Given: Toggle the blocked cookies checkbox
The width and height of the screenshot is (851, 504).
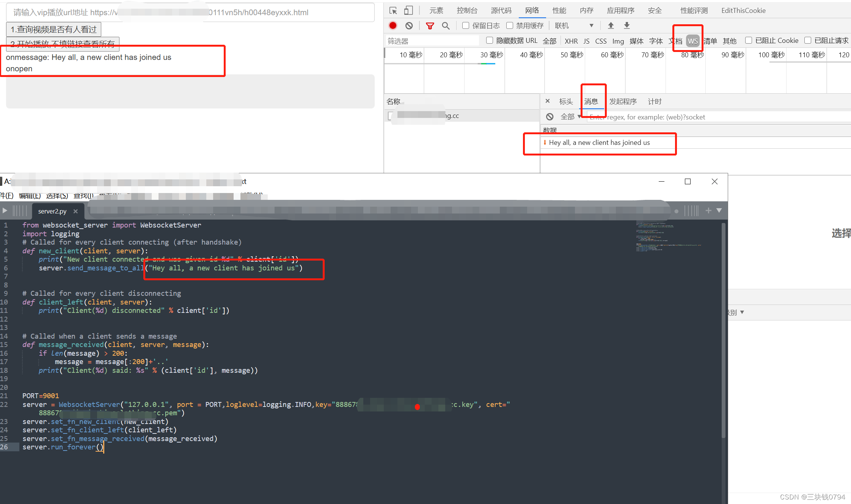Looking at the screenshot, I should pyautogui.click(x=749, y=40).
